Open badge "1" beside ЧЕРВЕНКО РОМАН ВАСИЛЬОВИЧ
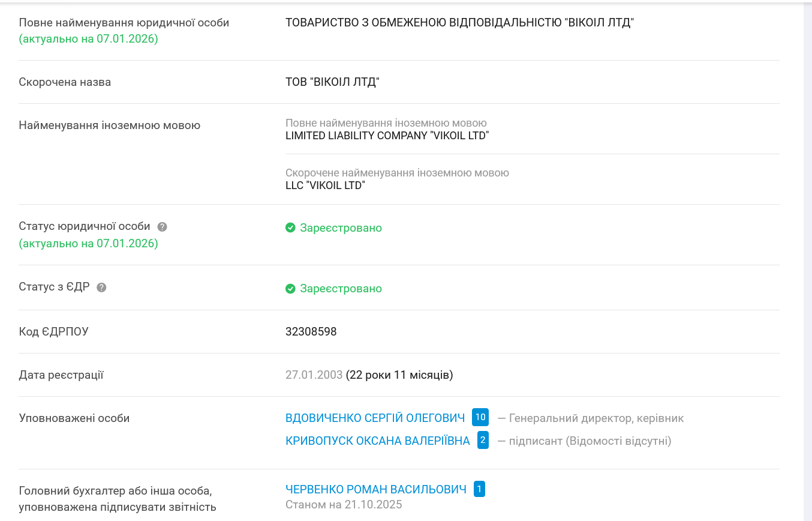The height and width of the screenshot is (521, 812). coord(479,489)
